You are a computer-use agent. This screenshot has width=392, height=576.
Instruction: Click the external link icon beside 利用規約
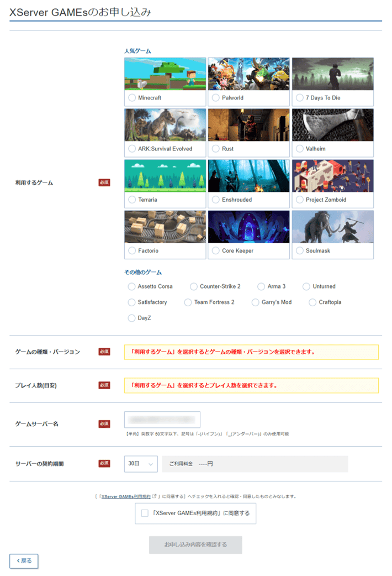(x=154, y=496)
